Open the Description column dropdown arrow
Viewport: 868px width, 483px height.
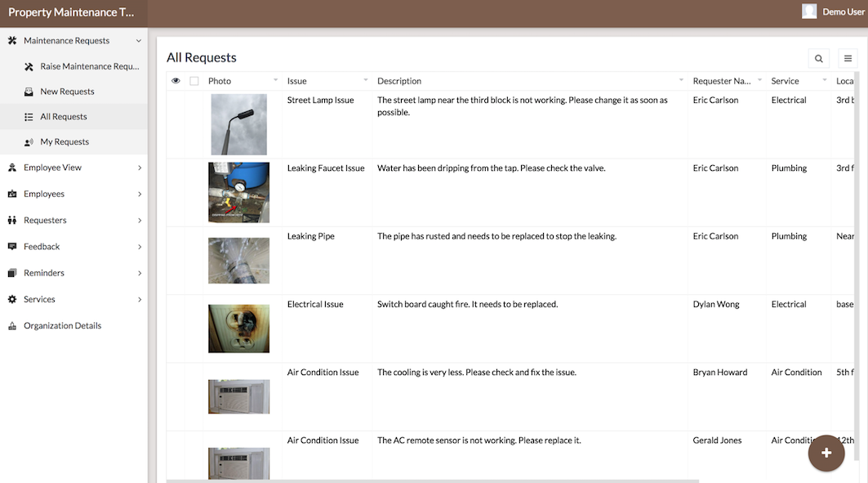click(x=681, y=80)
